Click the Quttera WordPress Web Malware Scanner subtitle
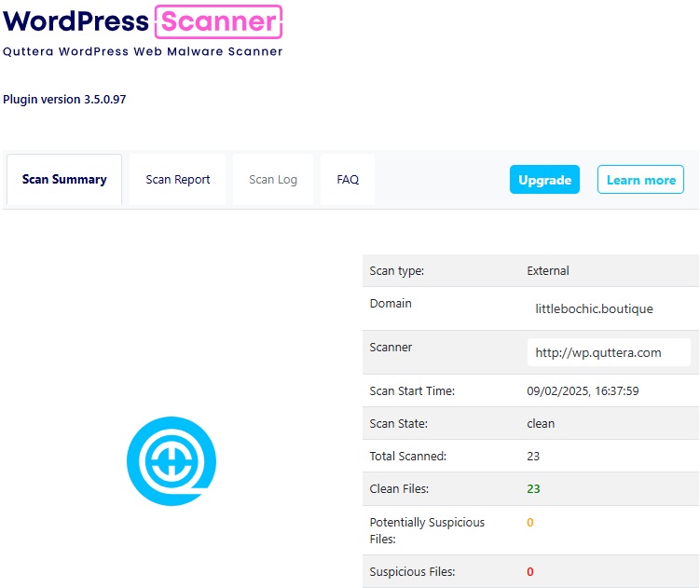This screenshot has width=700, height=588. pos(143,51)
